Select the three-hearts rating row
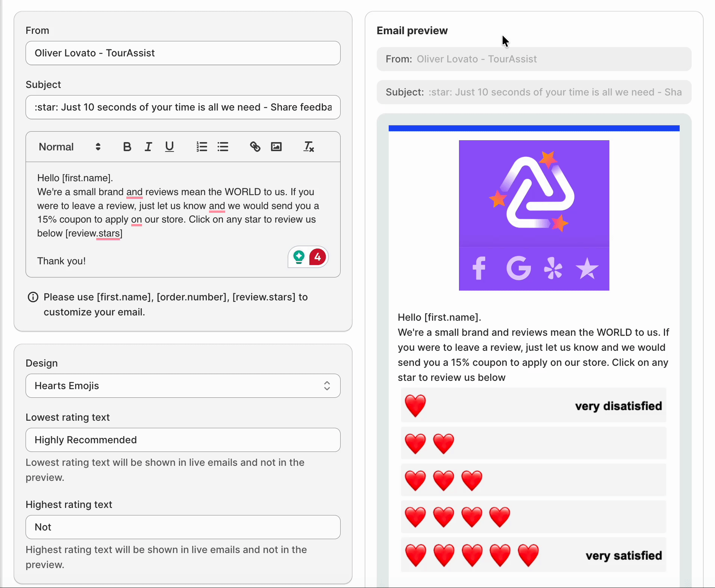Screen dimensions: 715x588 (x=533, y=480)
